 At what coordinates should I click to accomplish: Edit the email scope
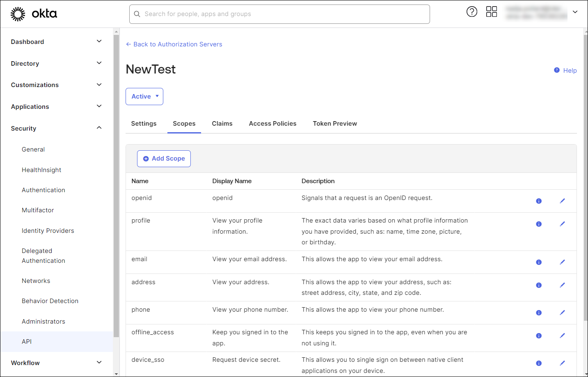click(x=563, y=262)
